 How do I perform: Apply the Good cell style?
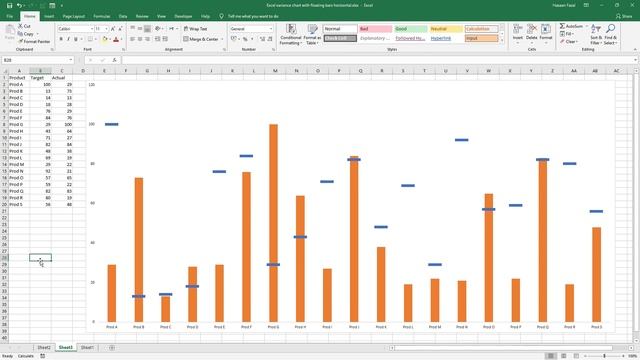(411, 29)
